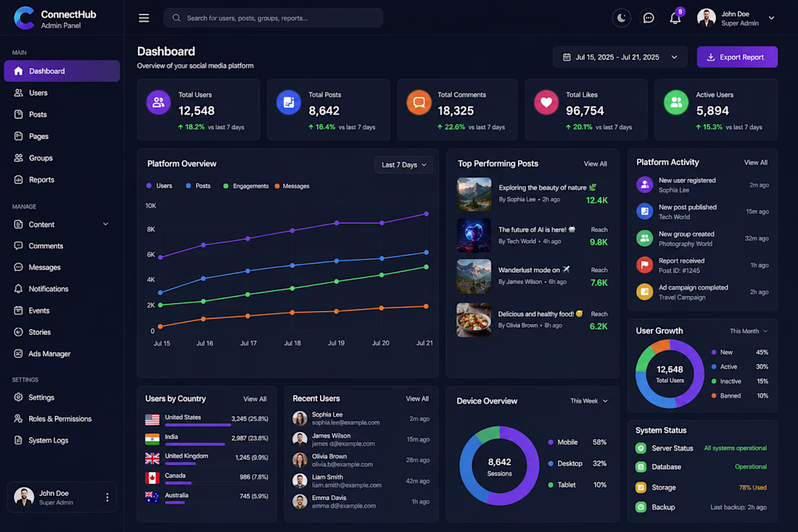
Task: Open the chat messages icon in header
Action: [x=649, y=18]
